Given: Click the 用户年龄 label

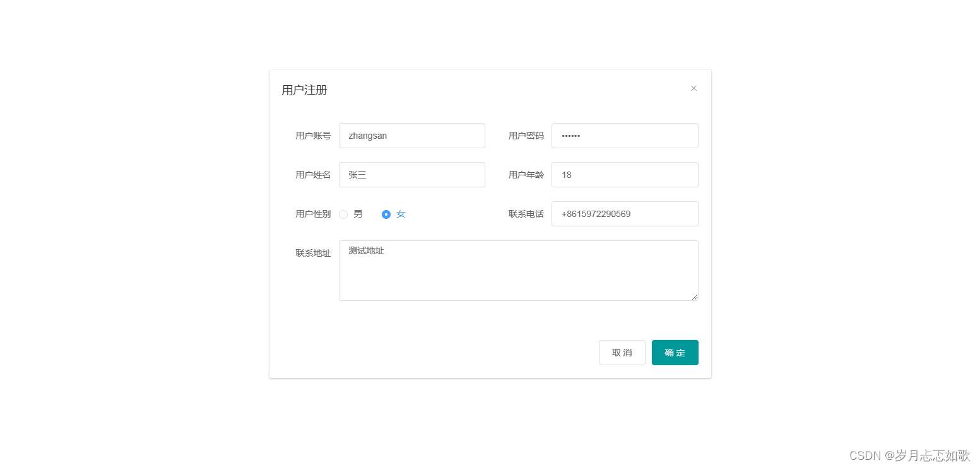Looking at the screenshot, I should click(x=526, y=175).
